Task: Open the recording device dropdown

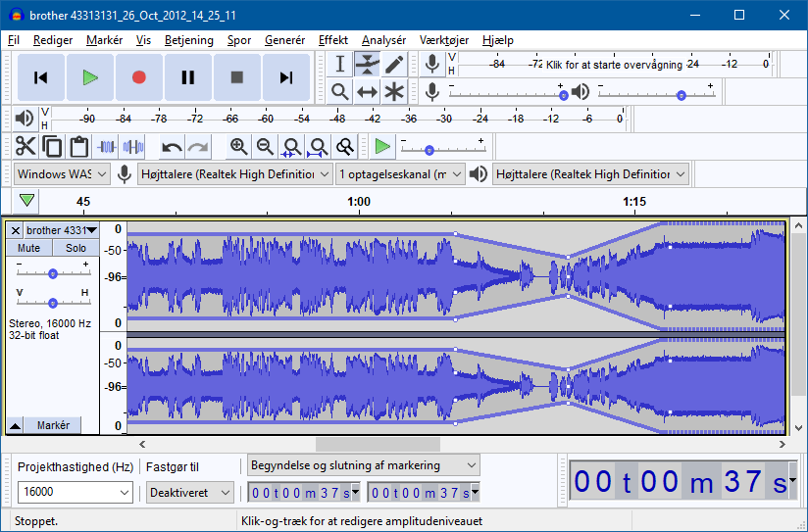Action: coord(234,174)
